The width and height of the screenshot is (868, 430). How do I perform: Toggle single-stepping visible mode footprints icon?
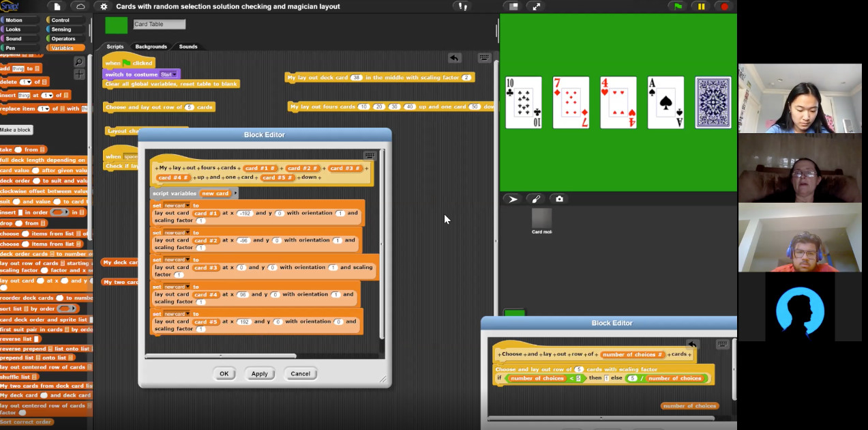point(463,6)
